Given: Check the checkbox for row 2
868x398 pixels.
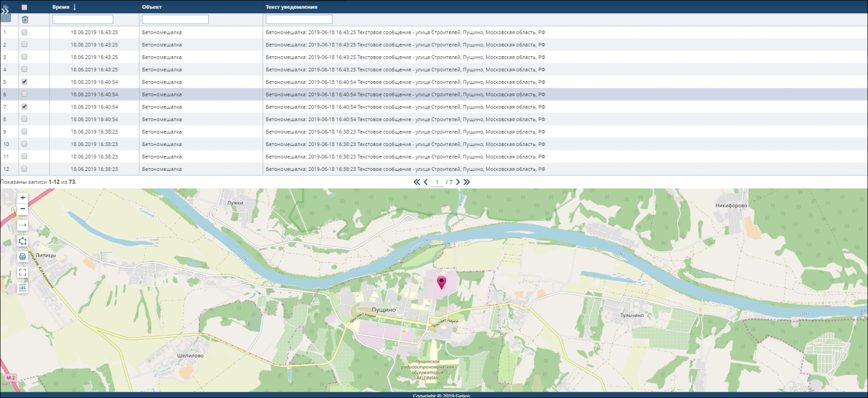Looking at the screenshot, I should pos(24,45).
